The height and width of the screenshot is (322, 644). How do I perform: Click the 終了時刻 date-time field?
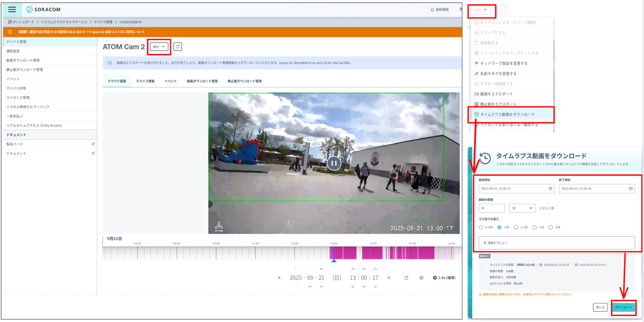coord(597,189)
